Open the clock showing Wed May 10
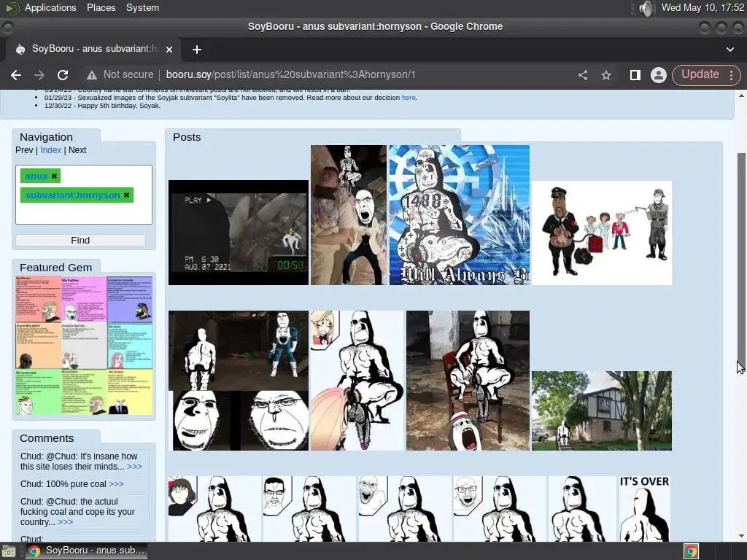The image size is (747, 560). click(x=703, y=7)
